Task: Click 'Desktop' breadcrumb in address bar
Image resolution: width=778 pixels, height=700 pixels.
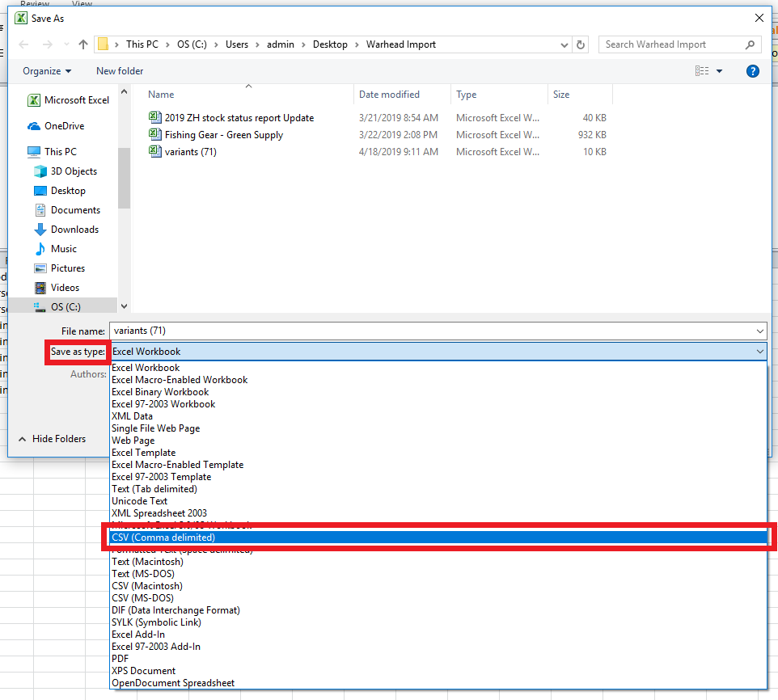Action: [x=330, y=44]
